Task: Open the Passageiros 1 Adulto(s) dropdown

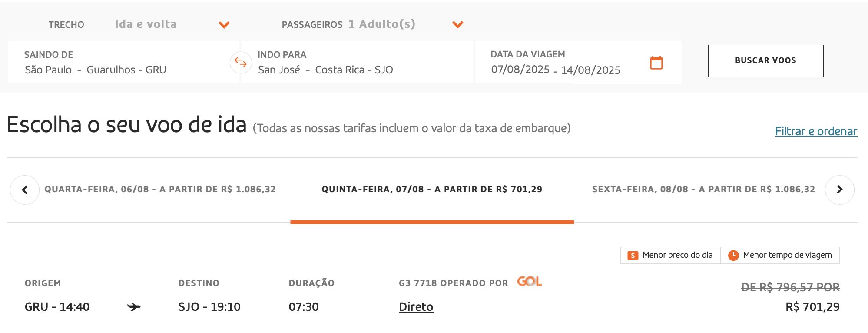Action: [373, 24]
